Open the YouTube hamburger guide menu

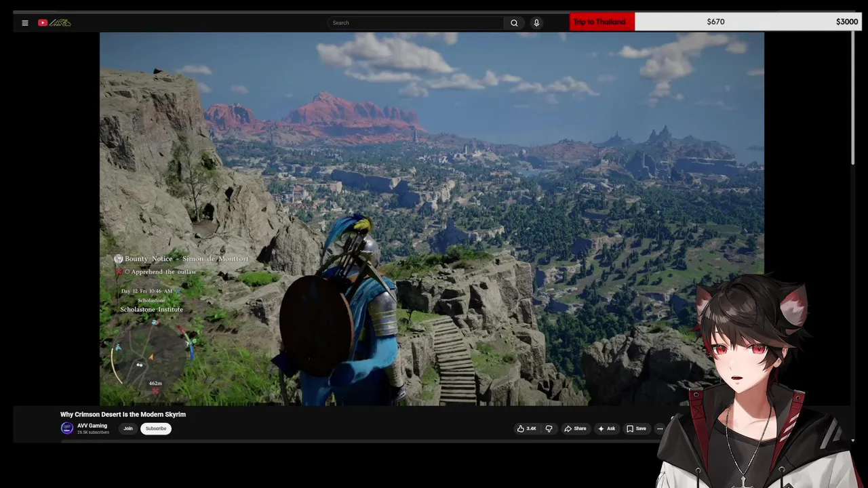click(25, 23)
